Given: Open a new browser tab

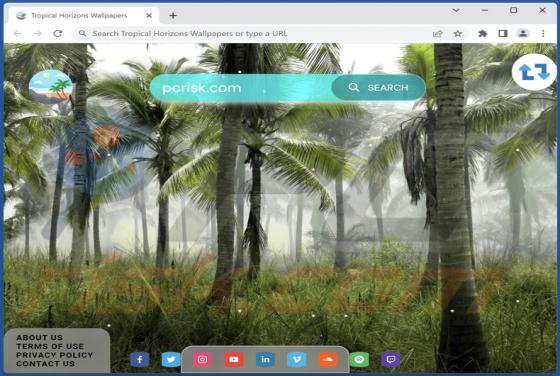Looking at the screenshot, I should [173, 15].
